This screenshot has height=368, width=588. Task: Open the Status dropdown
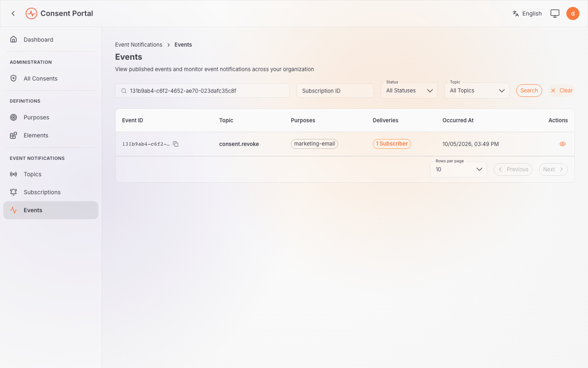[x=409, y=91]
